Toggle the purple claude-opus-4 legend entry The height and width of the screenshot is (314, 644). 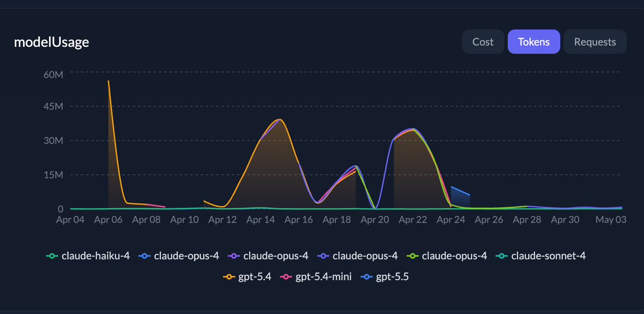point(268,256)
